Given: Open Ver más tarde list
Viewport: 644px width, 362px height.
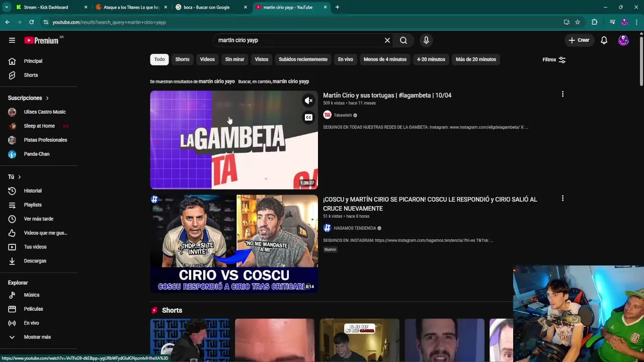Looking at the screenshot, I should tap(39, 219).
